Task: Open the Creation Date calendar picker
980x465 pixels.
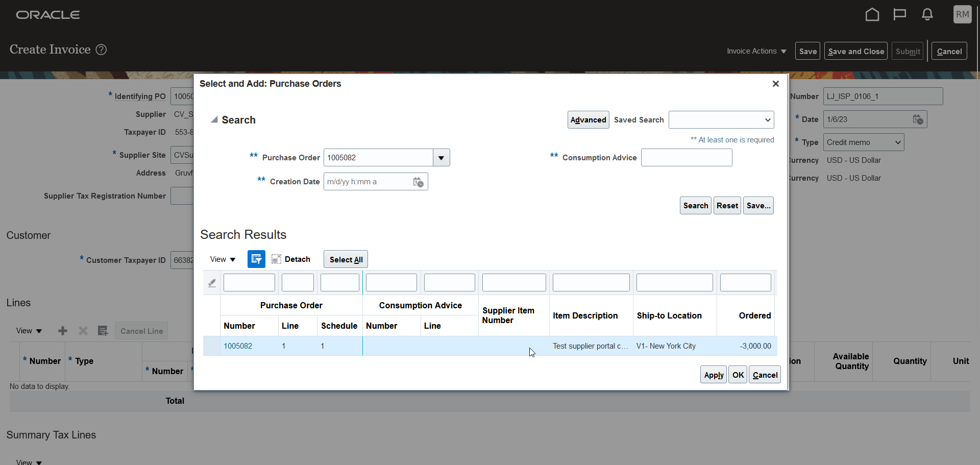Action: coord(419,182)
